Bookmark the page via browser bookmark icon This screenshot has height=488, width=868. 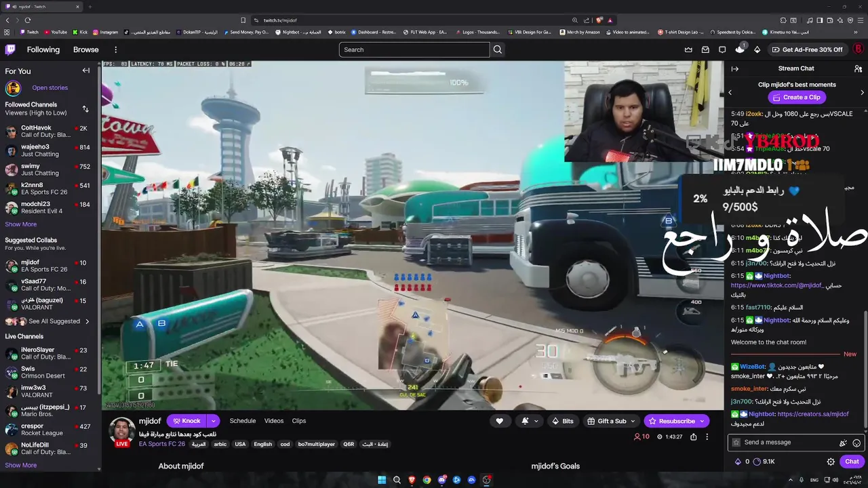pyautogui.click(x=243, y=20)
